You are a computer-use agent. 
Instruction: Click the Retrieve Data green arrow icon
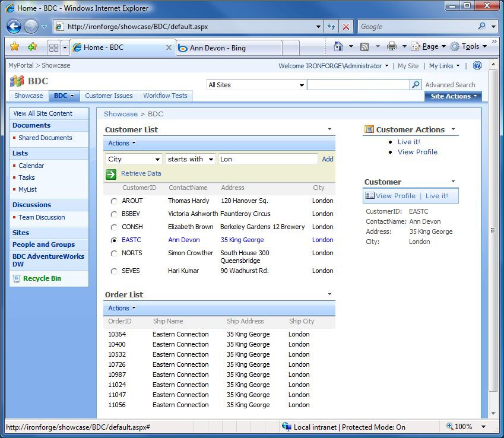(110, 174)
